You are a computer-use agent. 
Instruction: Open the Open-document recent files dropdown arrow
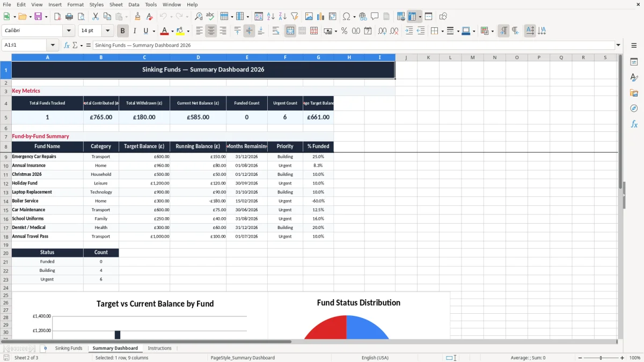(x=30, y=17)
